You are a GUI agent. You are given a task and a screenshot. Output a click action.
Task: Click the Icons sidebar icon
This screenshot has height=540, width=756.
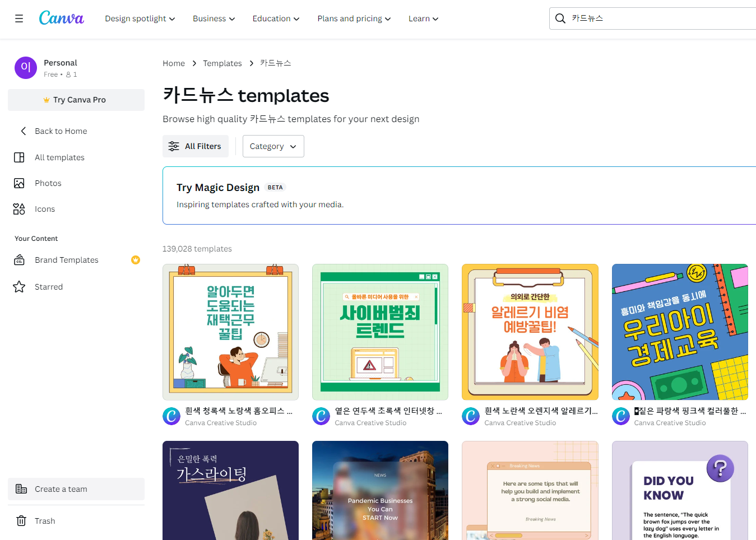pos(19,209)
